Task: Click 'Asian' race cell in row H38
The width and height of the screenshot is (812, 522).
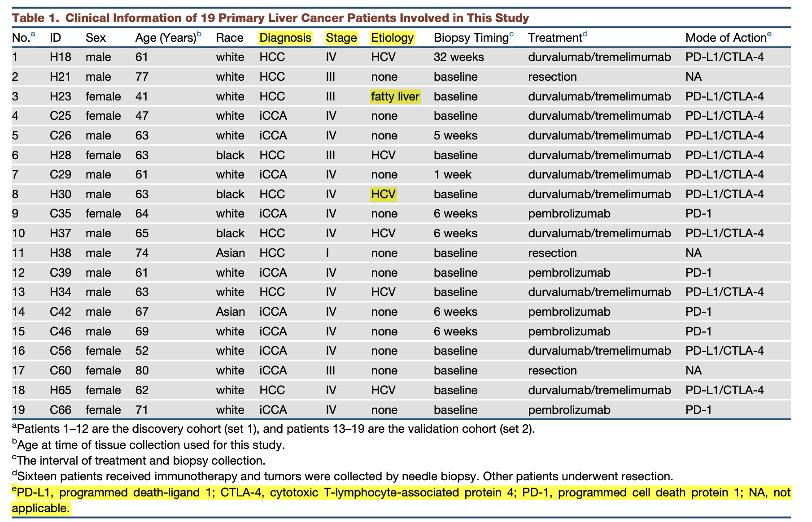Action: coord(231,253)
